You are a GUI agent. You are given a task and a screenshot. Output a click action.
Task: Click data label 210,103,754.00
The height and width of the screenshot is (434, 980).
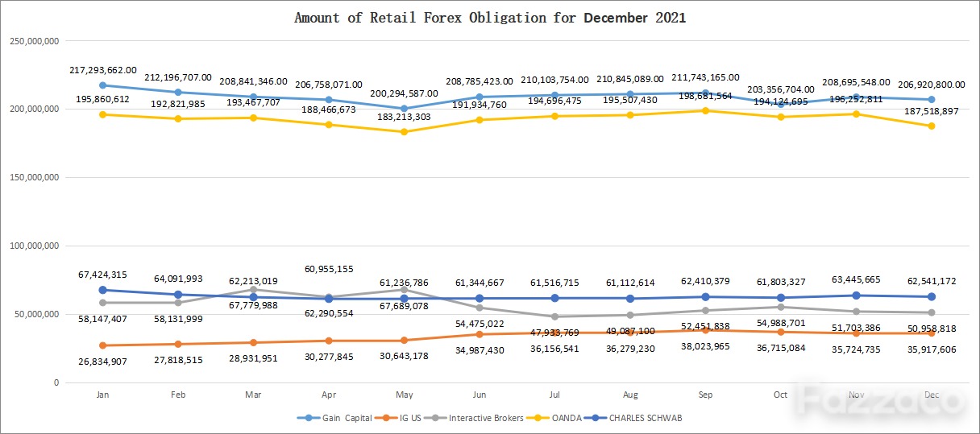555,80
